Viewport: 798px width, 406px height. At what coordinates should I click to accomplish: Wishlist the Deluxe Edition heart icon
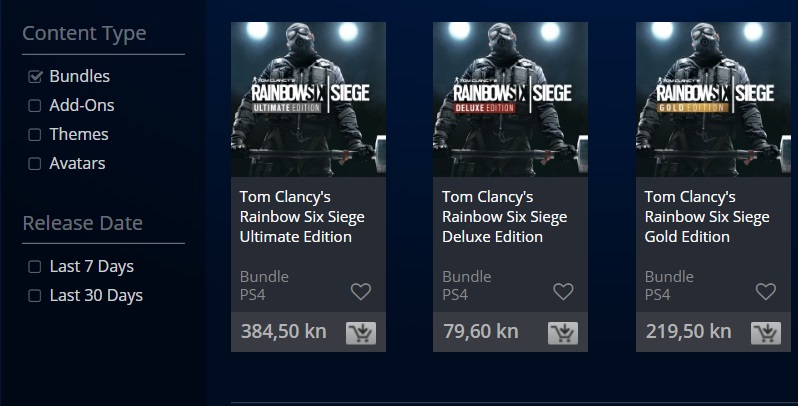(563, 292)
